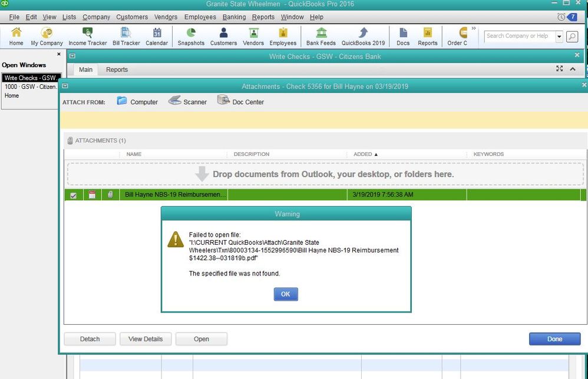Attach a file from Doc Center
Image resolution: width=588 pixels, height=379 pixels.
[x=240, y=101]
